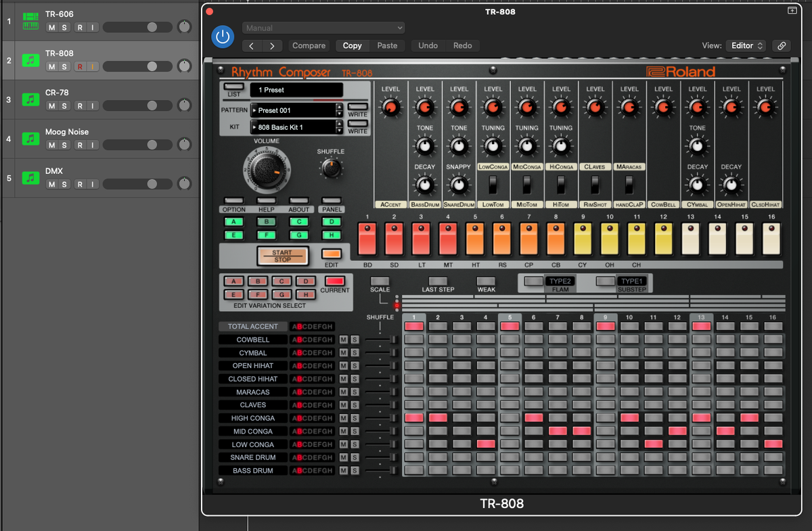This screenshot has height=531, width=812.
Task: Click the link icon beside the View selector
Action: coord(782,45)
